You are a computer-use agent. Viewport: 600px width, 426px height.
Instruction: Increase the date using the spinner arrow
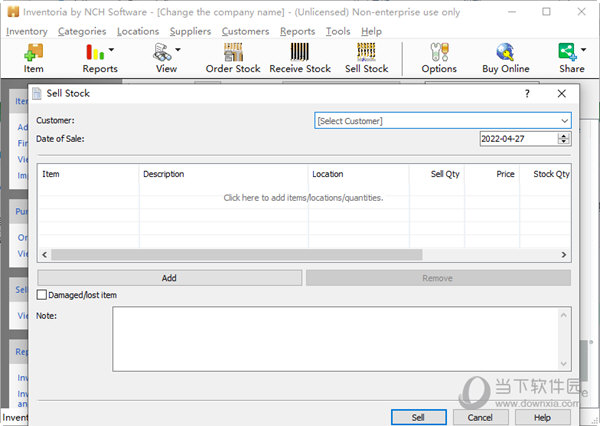[x=563, y=135]
